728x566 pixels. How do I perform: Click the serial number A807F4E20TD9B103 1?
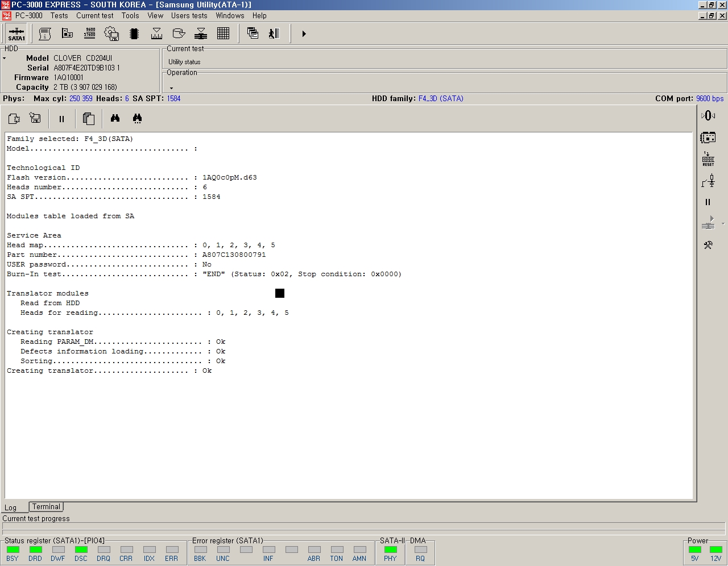coord(86,68)
